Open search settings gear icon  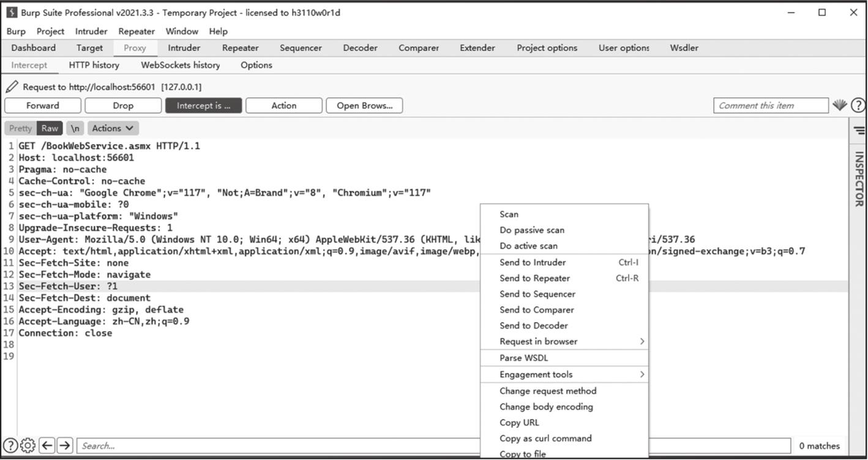(28, 446)
